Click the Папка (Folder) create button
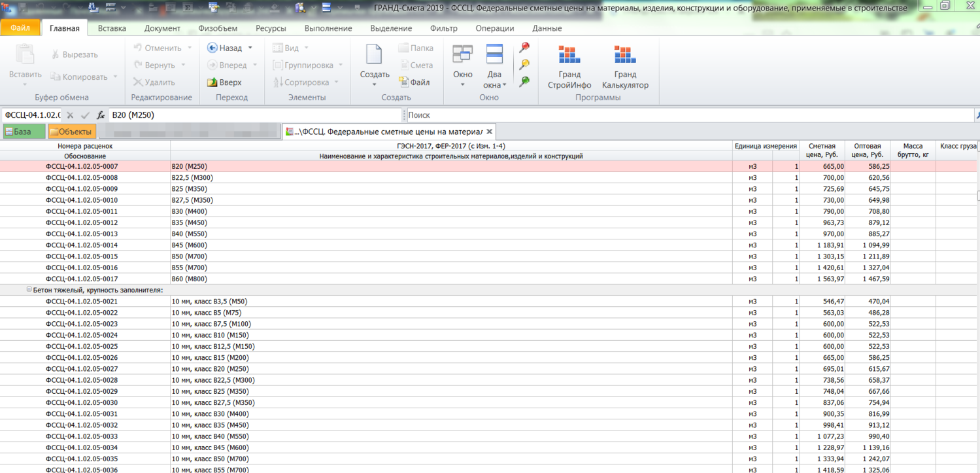Viewport: 980px width, 473px height. [416, 48]
